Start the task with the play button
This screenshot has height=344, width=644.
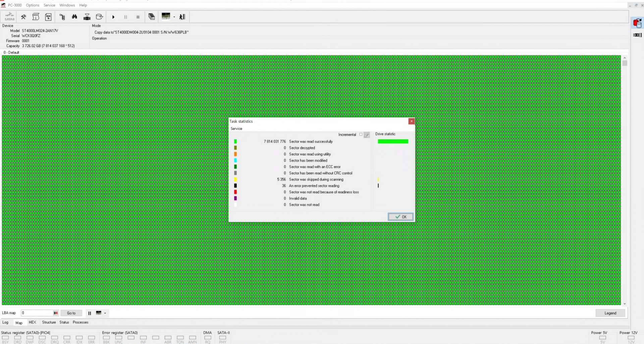113,17
